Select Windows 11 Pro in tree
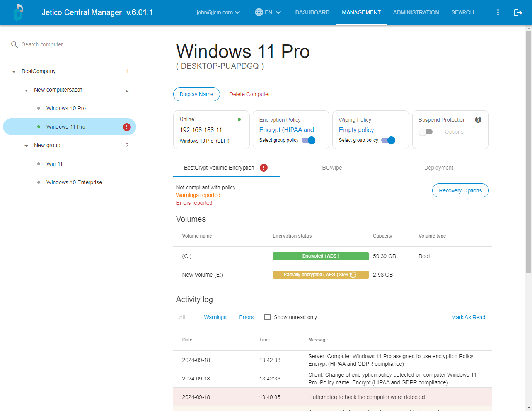Image resolution: width=532 pixels, height=411 pixels. (66, 127)
